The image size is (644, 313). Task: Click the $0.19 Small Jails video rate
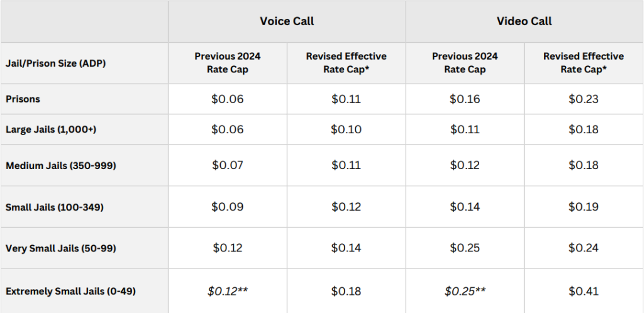click(x=584, y=207)
